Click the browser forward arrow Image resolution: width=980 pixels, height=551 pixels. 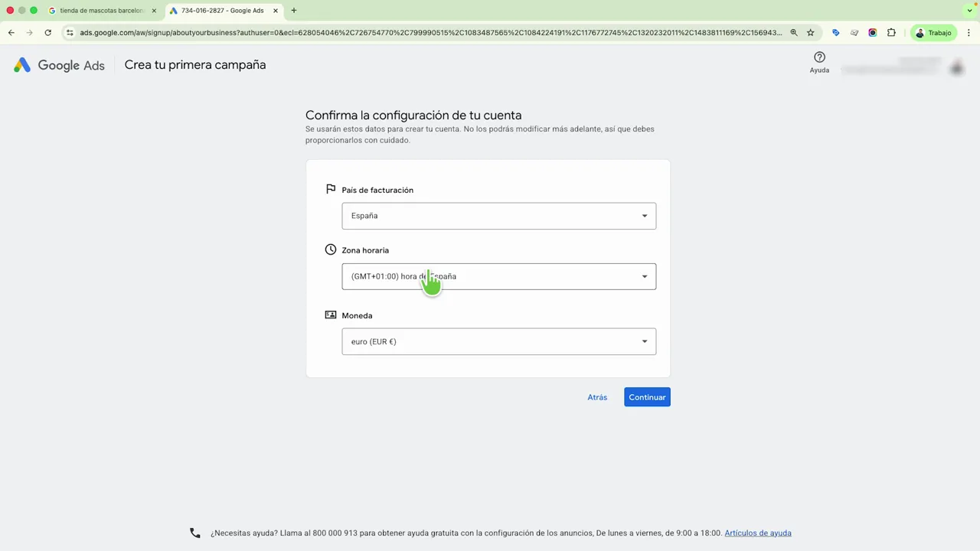pyautogui.click(x=29, y=33)
